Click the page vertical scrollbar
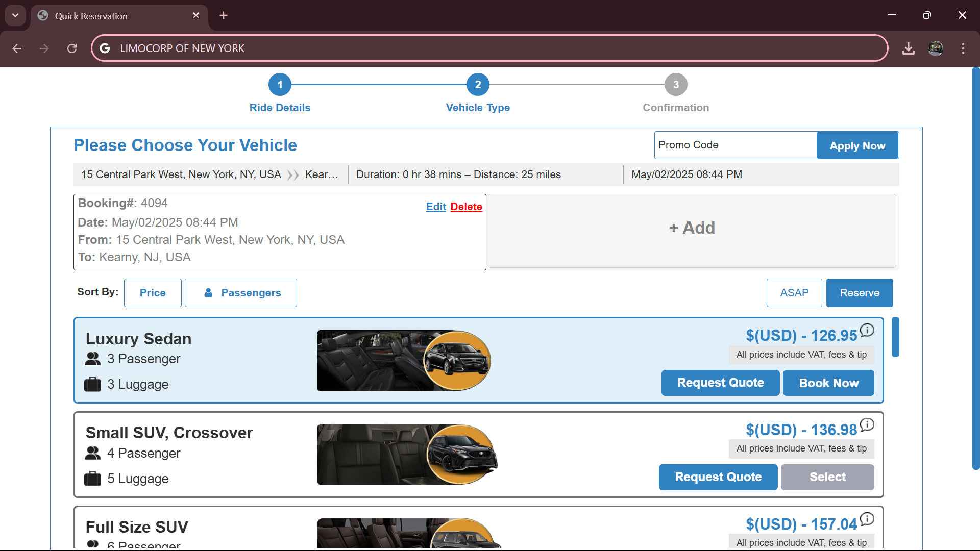 [976, 268]
